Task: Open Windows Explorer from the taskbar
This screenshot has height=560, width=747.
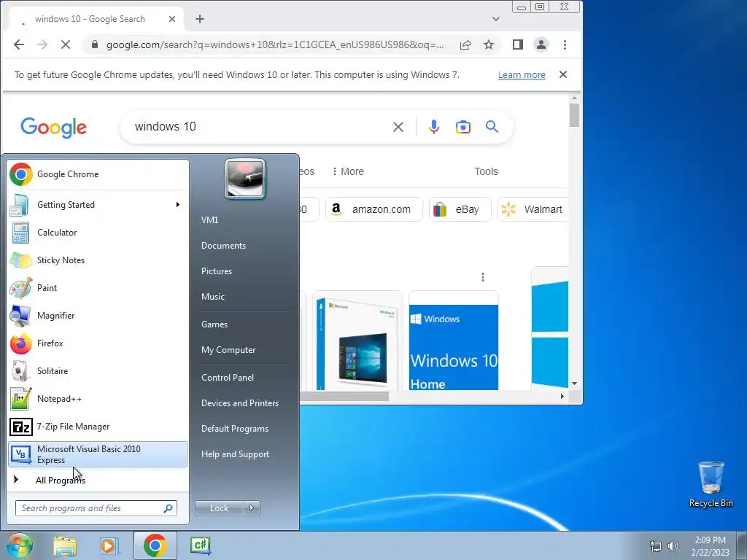Action: [x=65, y=545]
